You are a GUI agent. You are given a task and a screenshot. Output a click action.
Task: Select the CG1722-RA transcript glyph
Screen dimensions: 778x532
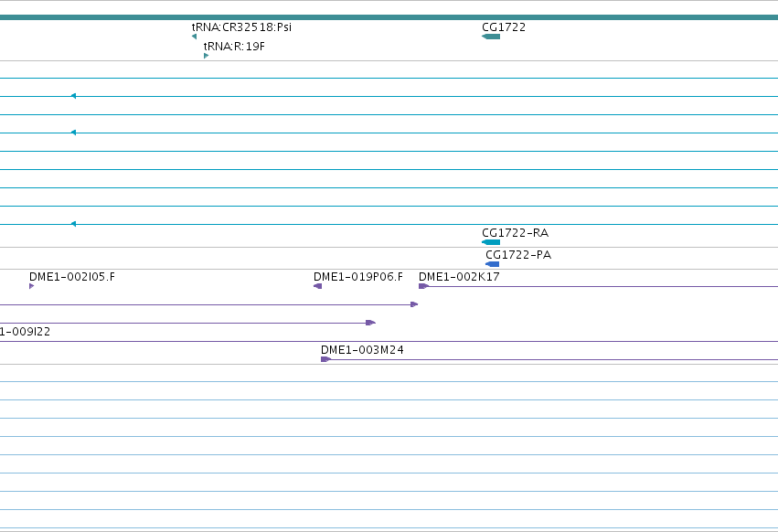[491, 242]
